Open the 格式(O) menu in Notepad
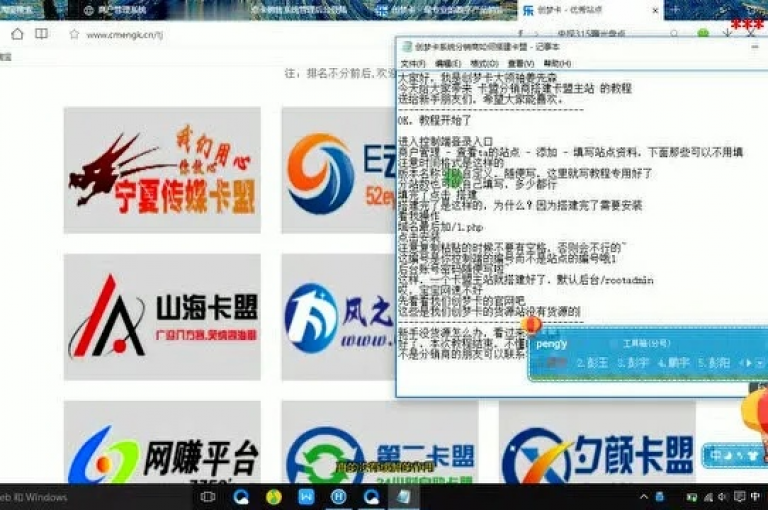The height and width of the screenshot is (510, 768). [484, 64]
